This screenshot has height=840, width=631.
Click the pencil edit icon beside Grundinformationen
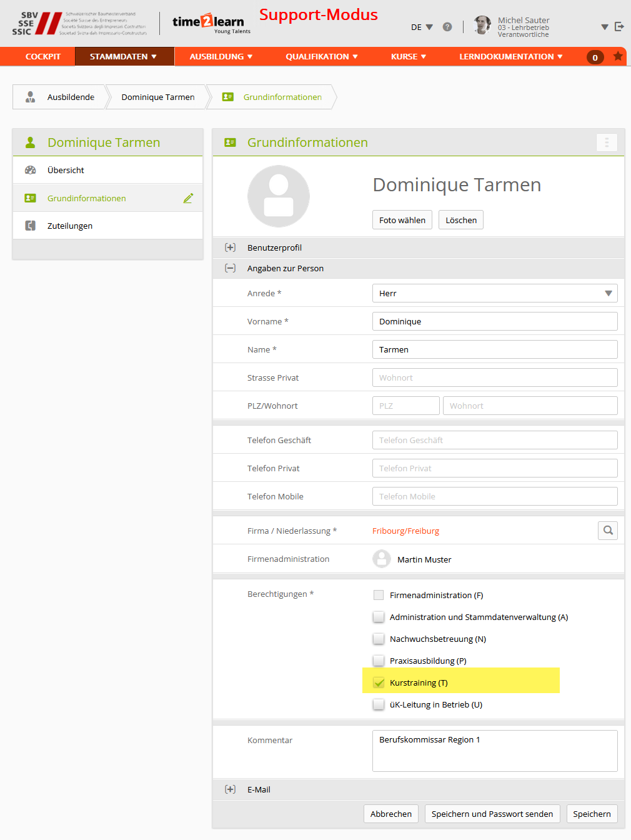click(188, 198)
